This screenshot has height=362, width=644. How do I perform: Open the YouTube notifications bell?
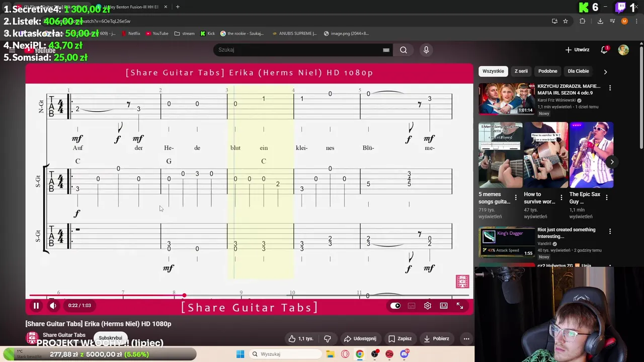604,50
